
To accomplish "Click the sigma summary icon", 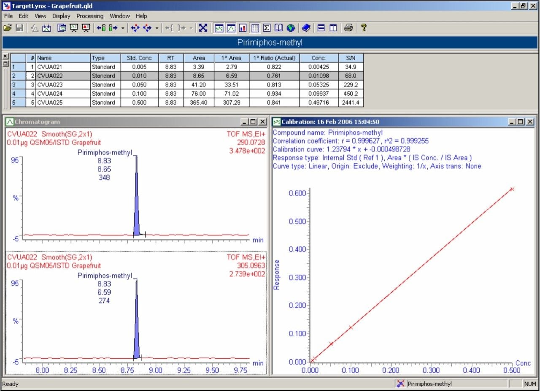I will click(267, 28).
